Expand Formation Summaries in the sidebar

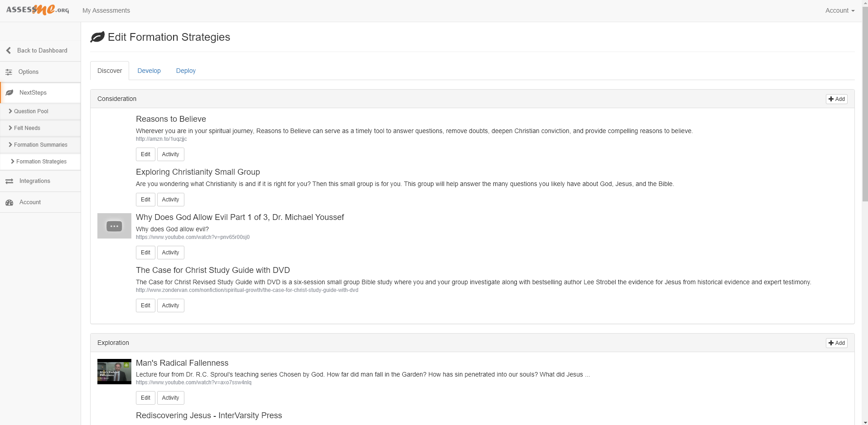[40, 145]
